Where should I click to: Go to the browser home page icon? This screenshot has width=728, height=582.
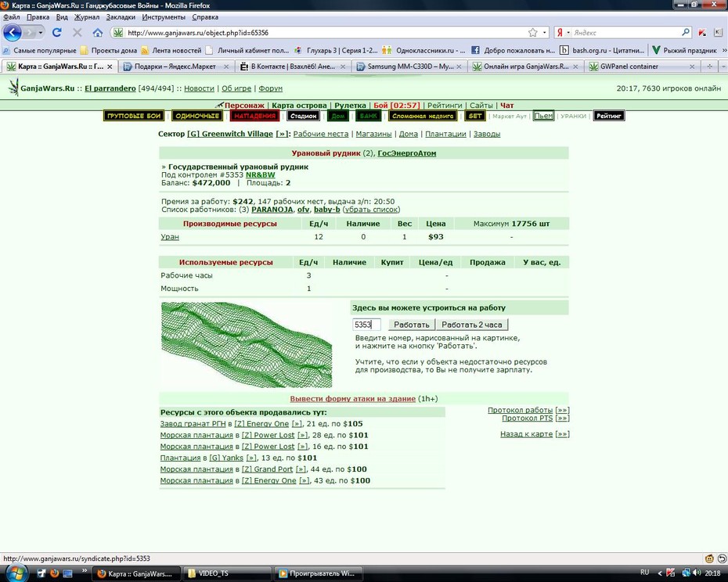pyautogui.click(x=98, y=33)
